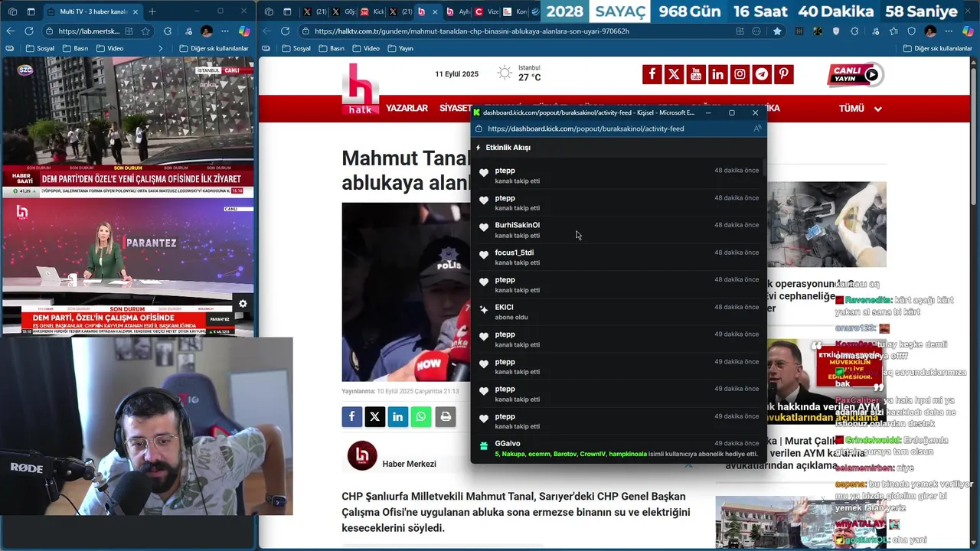Open the tab actions menu in Multi TV window
The image size is (980, 551).
(x=31, y=11)
